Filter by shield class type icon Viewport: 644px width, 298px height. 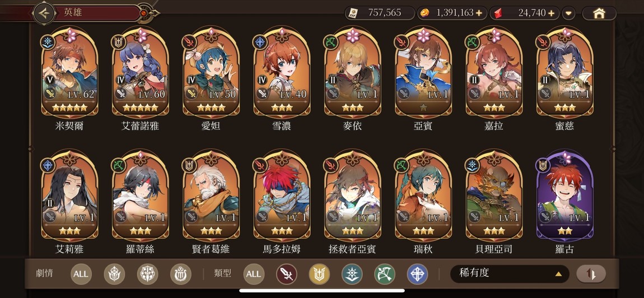pos(320,274)
